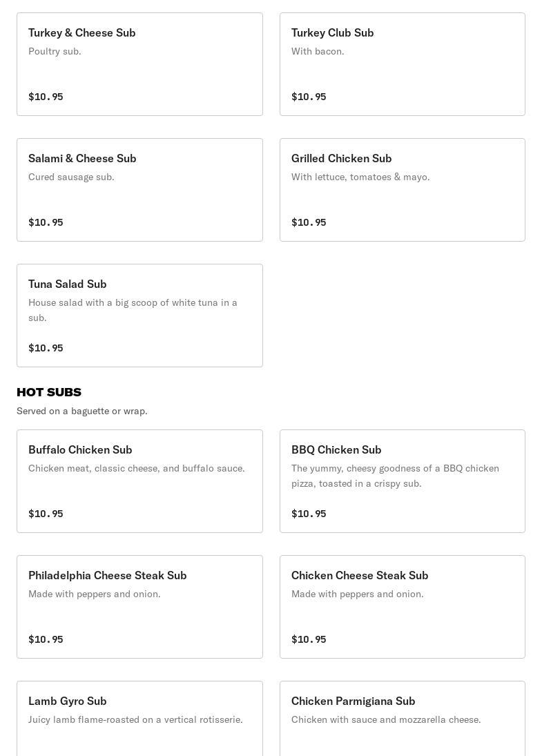Screen dimensions: 542x756
Task: Choose the Tuna Salad Sub card
Action: coord(139,316)
